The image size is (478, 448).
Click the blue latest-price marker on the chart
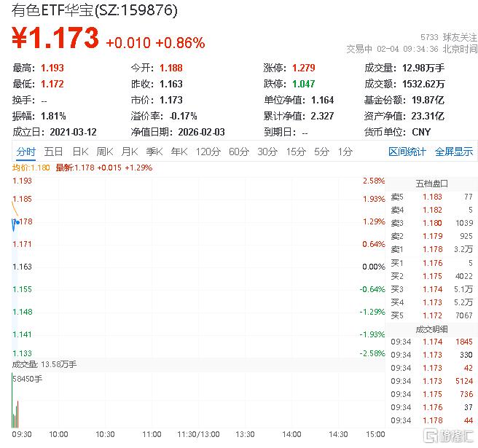[x=17, y=222]
